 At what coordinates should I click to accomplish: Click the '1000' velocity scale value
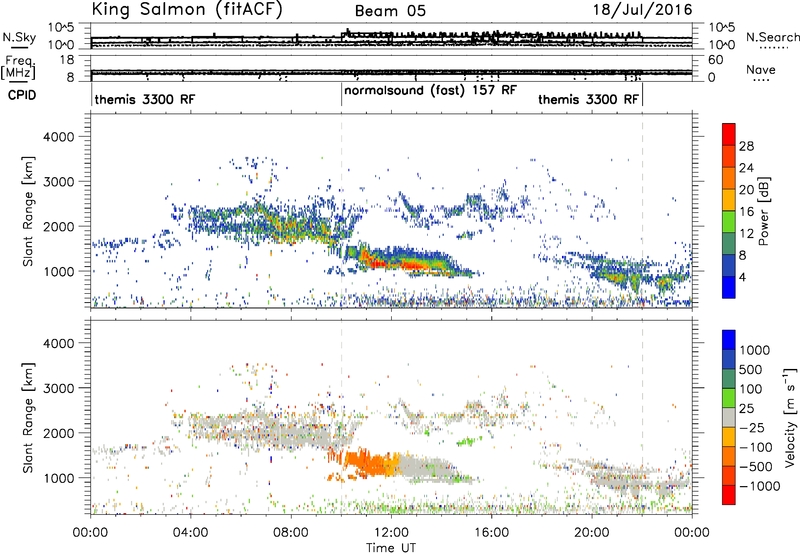pyautogui.click(x=754, y=350)
